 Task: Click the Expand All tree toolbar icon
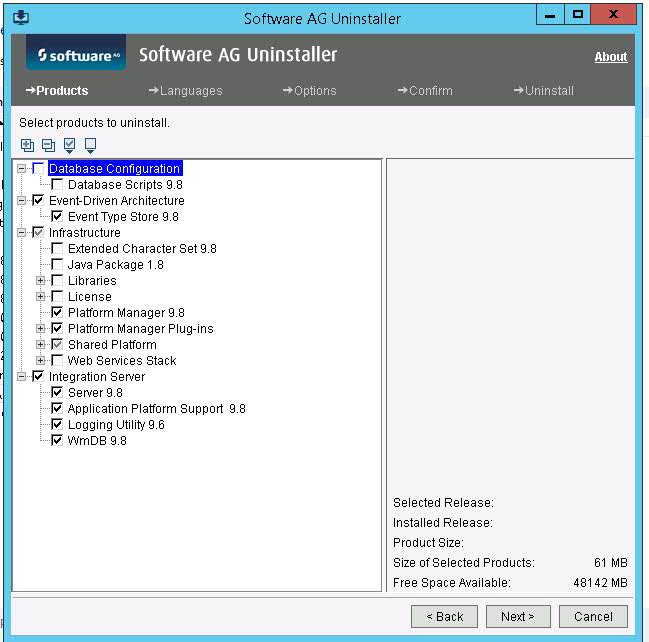pyautogui.click(x=27, y=145)
